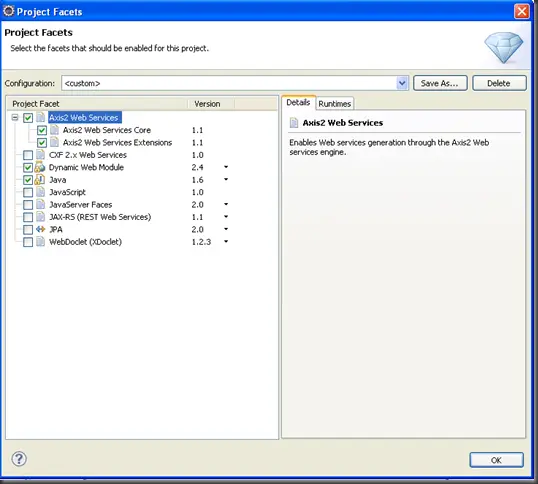Open the Java version dropdown arrow
Screen dimensions: 538x484
(226, 179)
